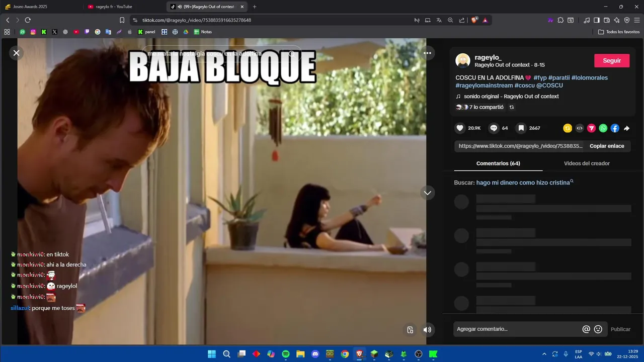Open the 'panel' bookmark
The height and width of the screenshot is (362, 644).
pyautogui.click(x=146, y=32)
